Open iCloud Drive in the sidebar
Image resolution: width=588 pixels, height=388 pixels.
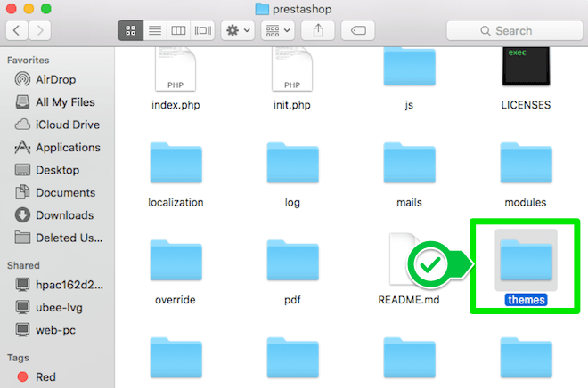[x=57, y=125]
